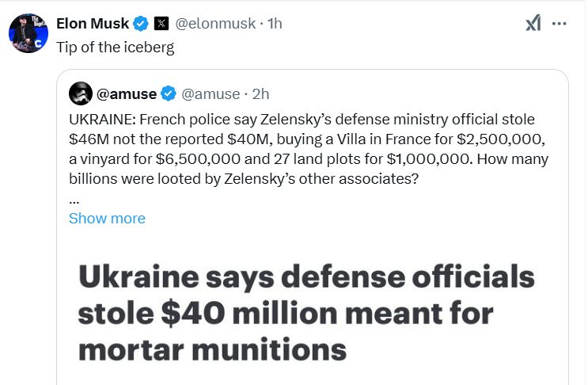Open Grok via the slashed icon
This screenshot has width=588, height=385.
[x=533, y=24]
